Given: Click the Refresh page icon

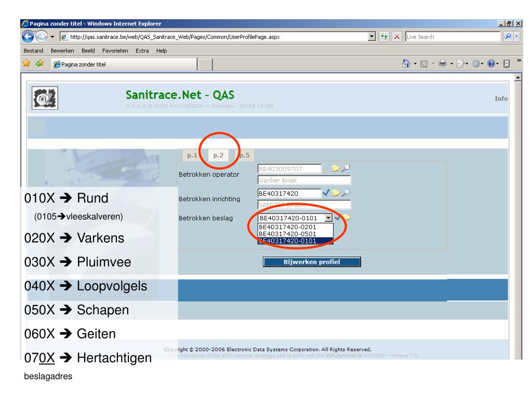Looking at the screenshot, I should coord(384,37).
